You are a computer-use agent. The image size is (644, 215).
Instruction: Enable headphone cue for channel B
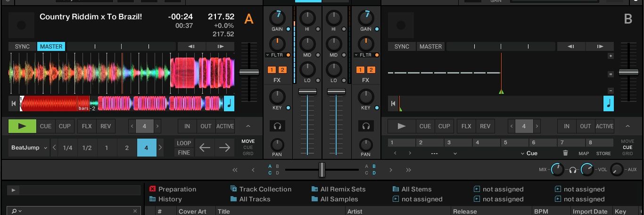[366, 126]
